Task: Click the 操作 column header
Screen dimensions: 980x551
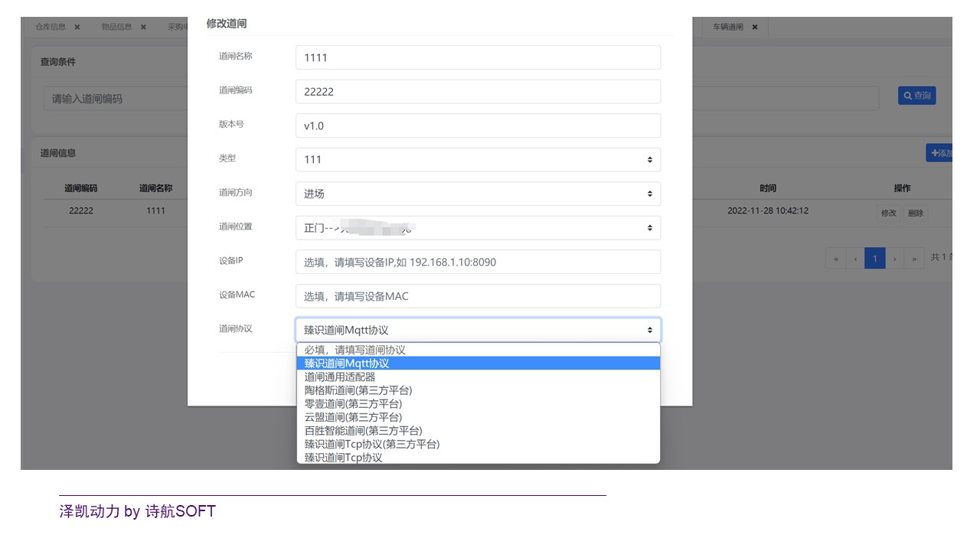Action: (x=903, y=188)
